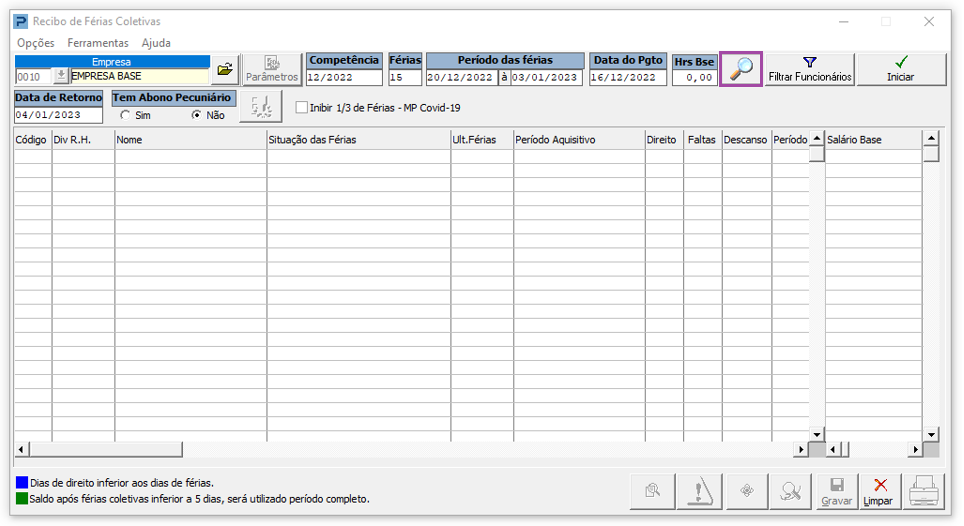Click the Competência date field
The width and height of the screenshot is (964, 526).
[x=344, y=77]
